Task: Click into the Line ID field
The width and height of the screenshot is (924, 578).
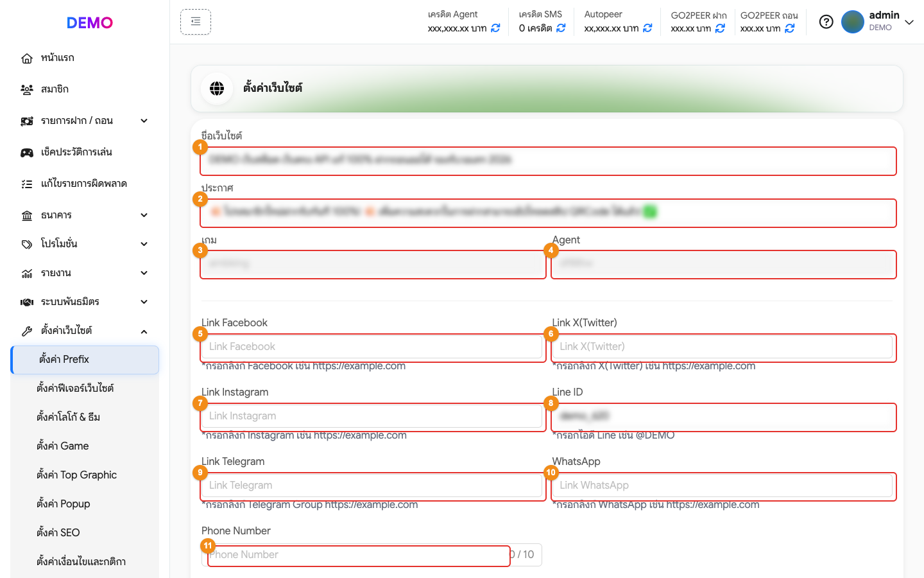Action: tap(723, 417)
